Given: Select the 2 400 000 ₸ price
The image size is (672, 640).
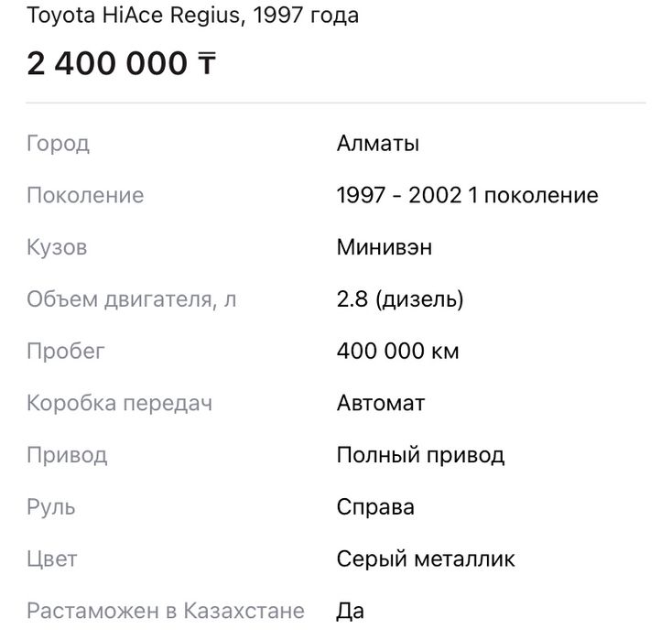Looking at the screenshot, I should tap(121, 64).
